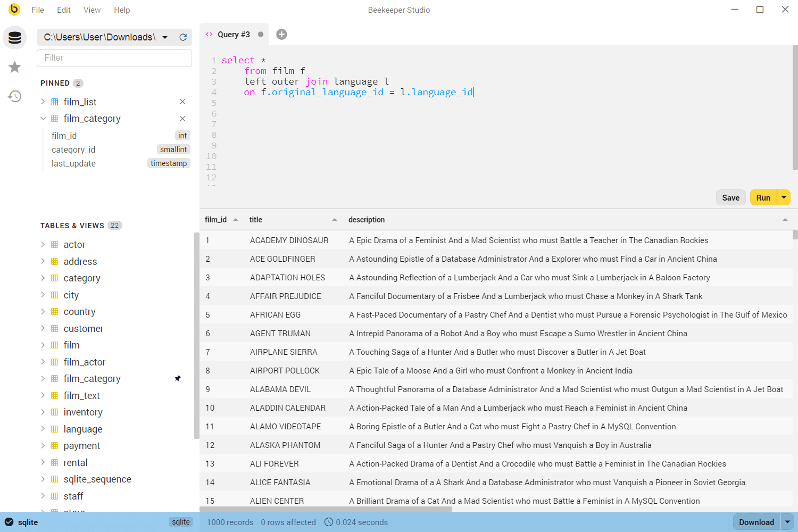
Task: Sort by film_id column arrow
Action: pos(236,220)
